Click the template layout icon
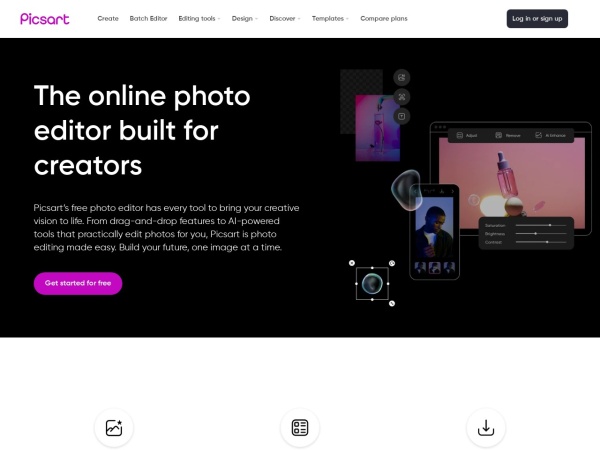Viewport: 600px width, 450px height. 300,428
